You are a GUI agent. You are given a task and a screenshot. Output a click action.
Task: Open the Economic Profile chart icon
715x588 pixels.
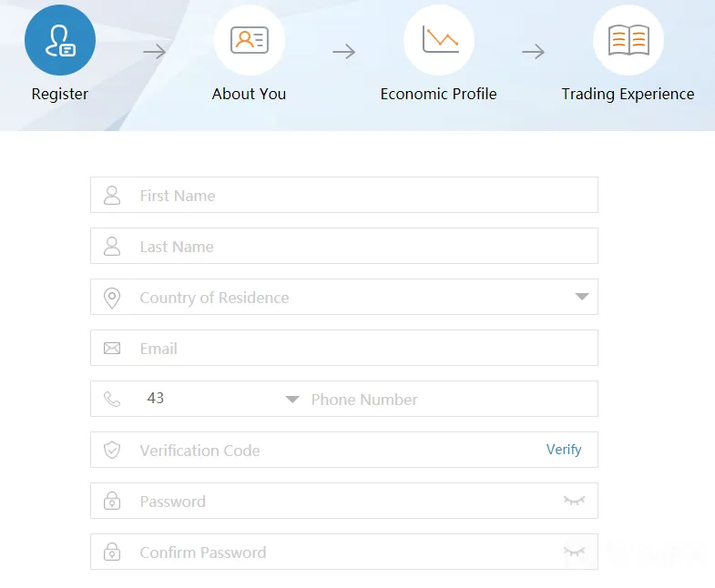coord(439,40)
